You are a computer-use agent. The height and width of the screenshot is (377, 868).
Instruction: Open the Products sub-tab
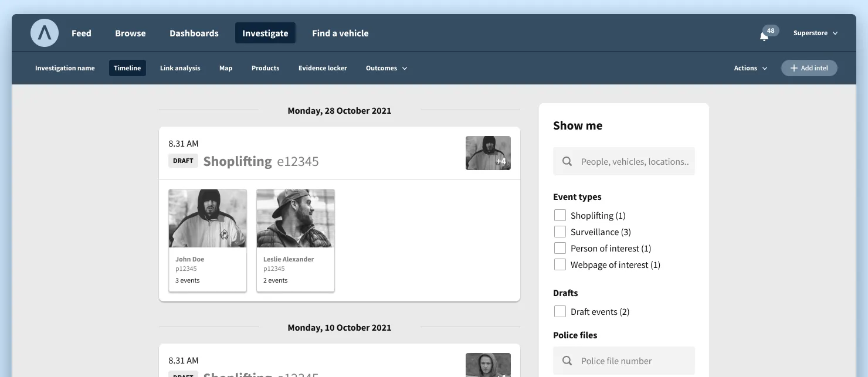[265, 68]
